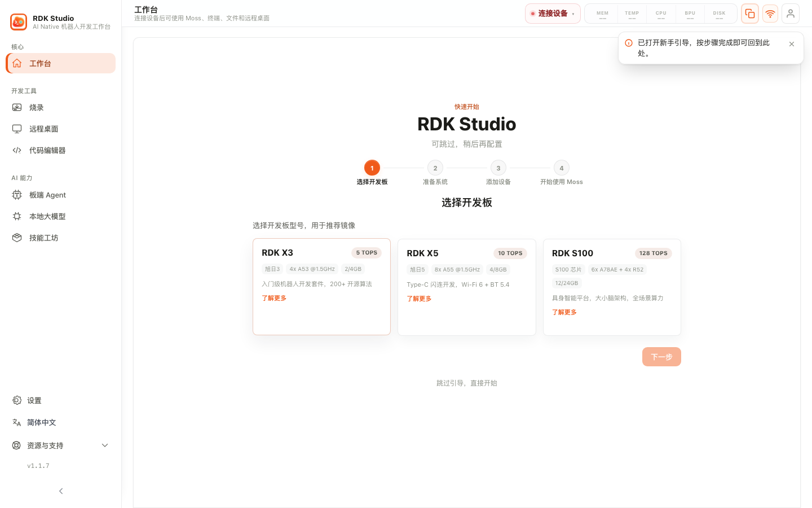Open the 连接设备 dropdown
The width and height of the screenshot is (812, 508).
click(x=553, y=14)
